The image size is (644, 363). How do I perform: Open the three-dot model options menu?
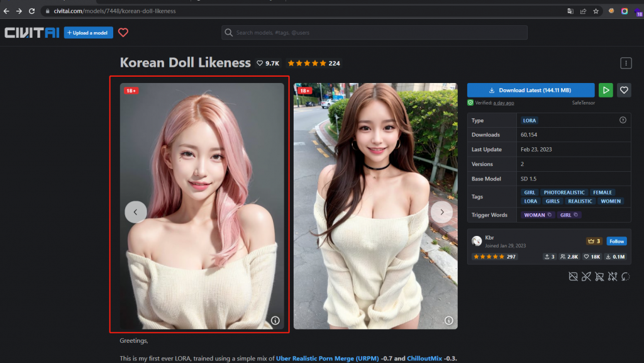[626, 64]
